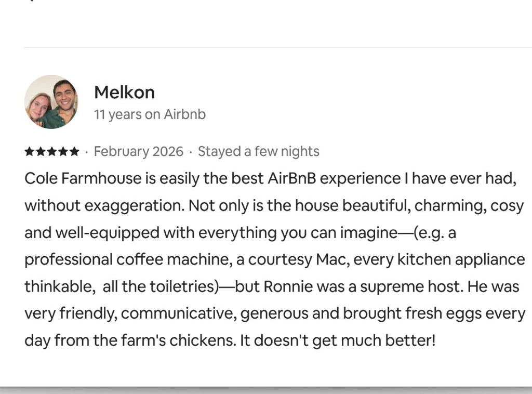
Task: Click the second rating star
Action: coord(41,152)
